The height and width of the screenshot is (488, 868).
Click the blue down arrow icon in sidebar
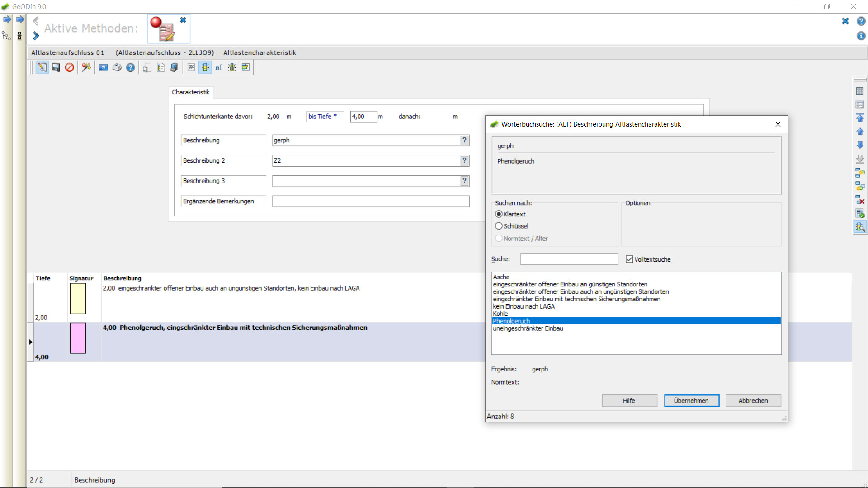point(860,145)
